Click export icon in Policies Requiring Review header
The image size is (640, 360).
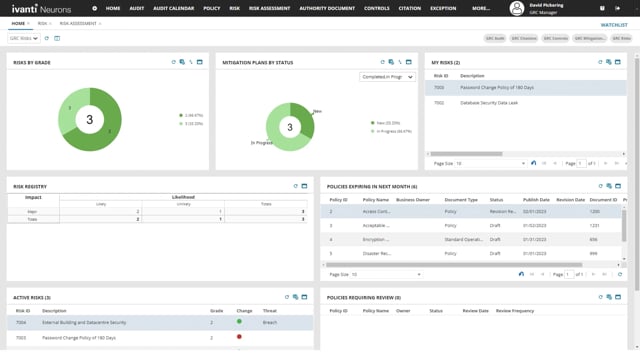point(609,297)
